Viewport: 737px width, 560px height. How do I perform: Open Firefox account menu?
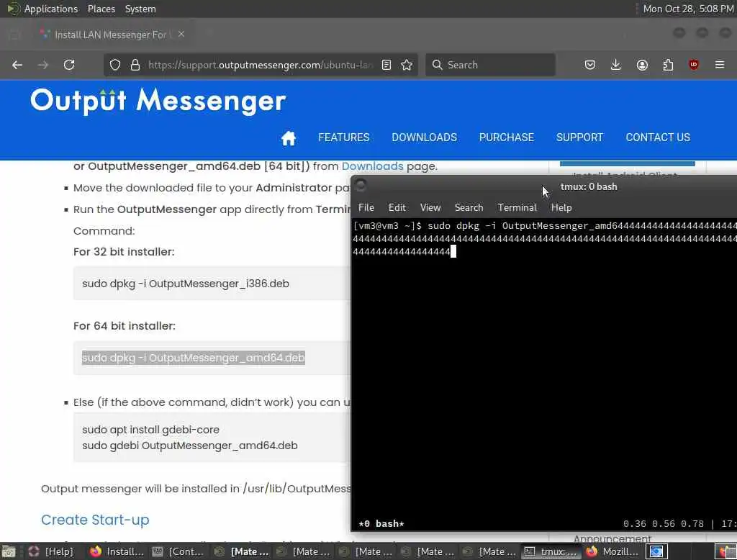642,65
